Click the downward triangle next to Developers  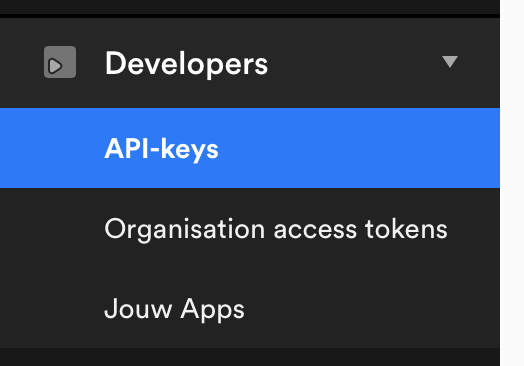click(x=450, y=62)
